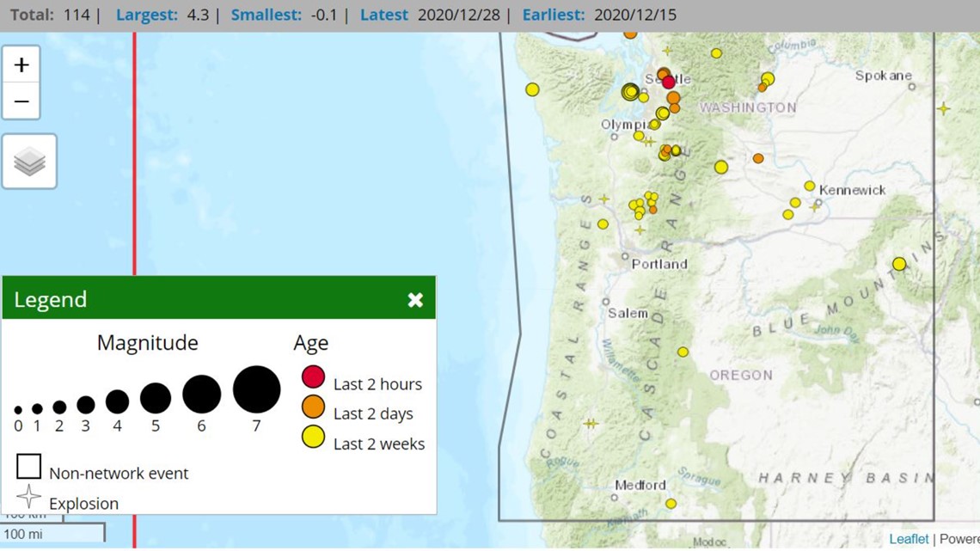
Task: Click the magnitude 7 circle in the legend
Action: 256,389
